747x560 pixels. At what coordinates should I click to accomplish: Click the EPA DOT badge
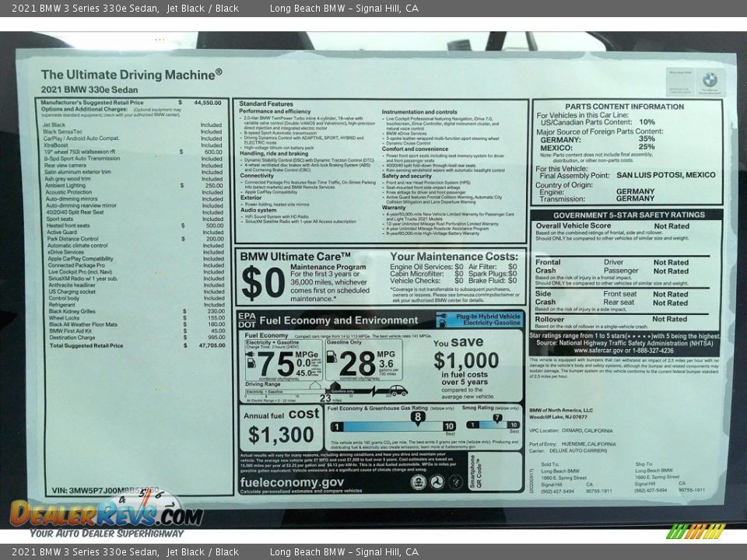[x=247, y=320]
